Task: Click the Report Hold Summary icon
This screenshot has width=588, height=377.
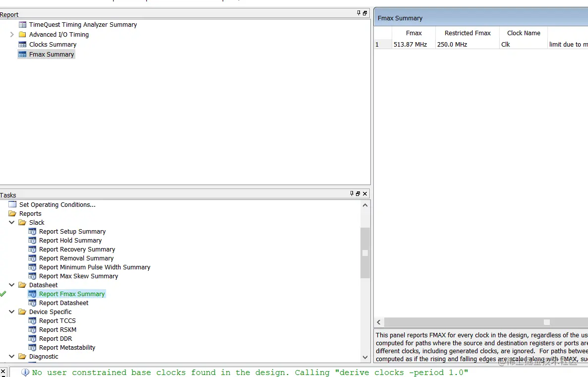Action: pos(33,241)
